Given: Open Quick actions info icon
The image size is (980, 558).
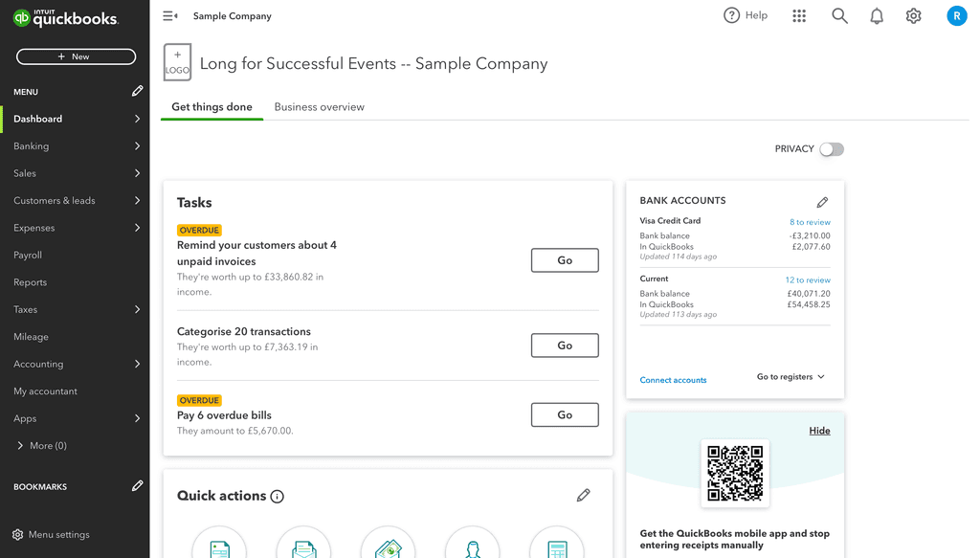Looking at the screenshot, I should (x=277, y=496).
